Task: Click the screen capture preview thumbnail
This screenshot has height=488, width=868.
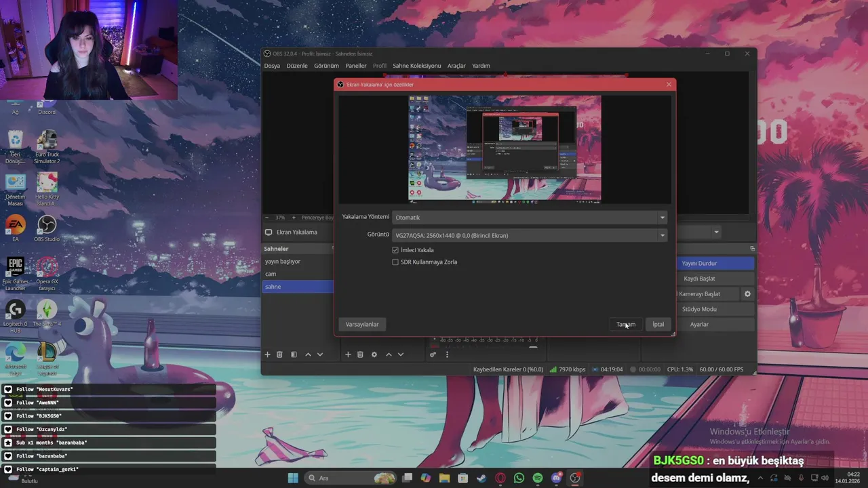Action: [x=505, y=148]
